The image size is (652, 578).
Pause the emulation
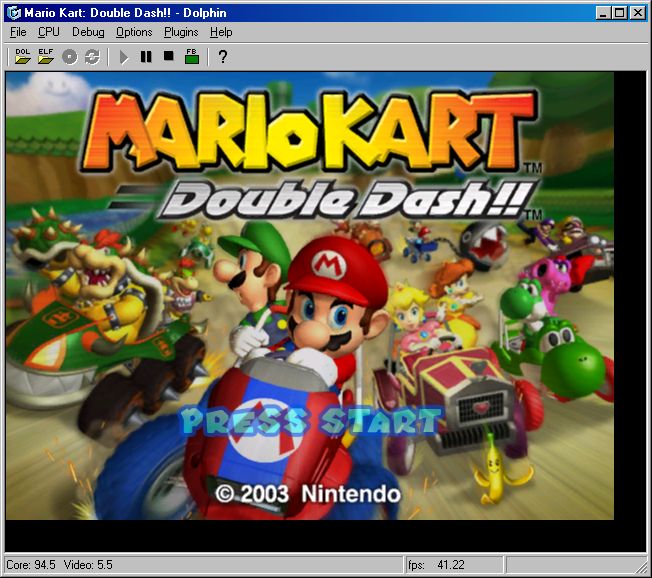pos(146,57)
